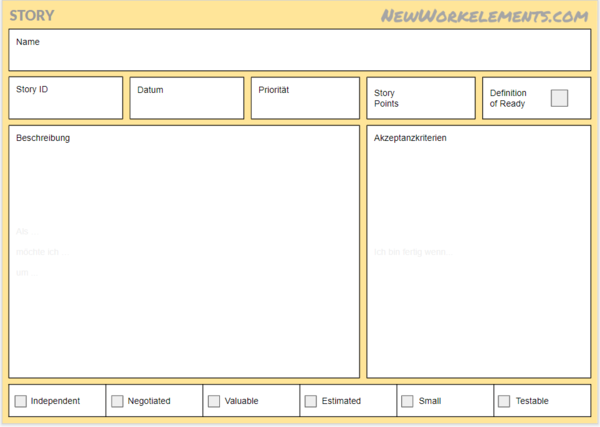Click the 'um ...' placeholder text
The height and width of the screenshot is (427, 600).
pyautogui.click(x=27, y=273)
